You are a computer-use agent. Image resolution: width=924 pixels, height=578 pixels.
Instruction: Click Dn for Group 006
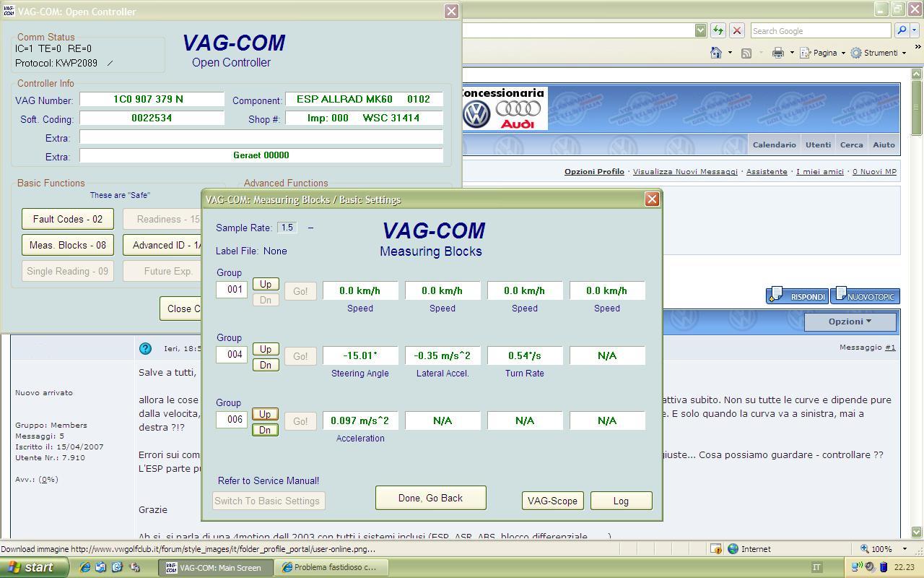(266, 430)
